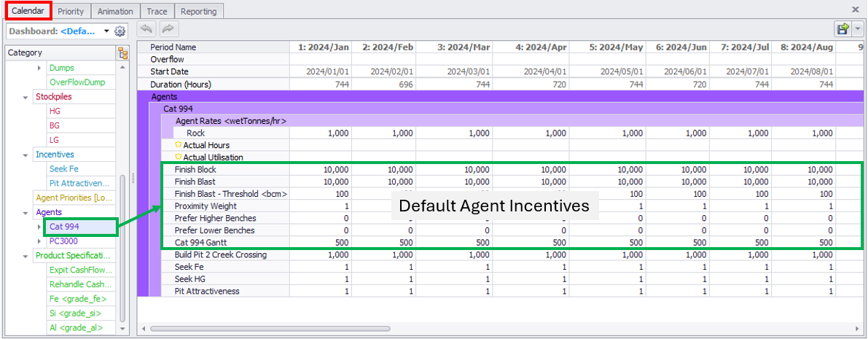The height and width of the screenshot is (339, 868).
Task: Switch to the Priority tab
Action: click(x=71, y=11)
